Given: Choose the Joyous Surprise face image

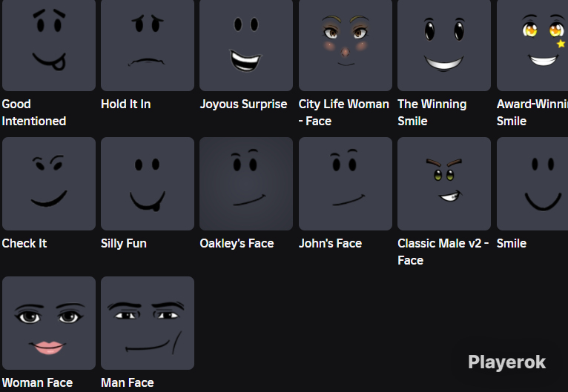Looking at the screenshot, I should (x=246, y=45).
